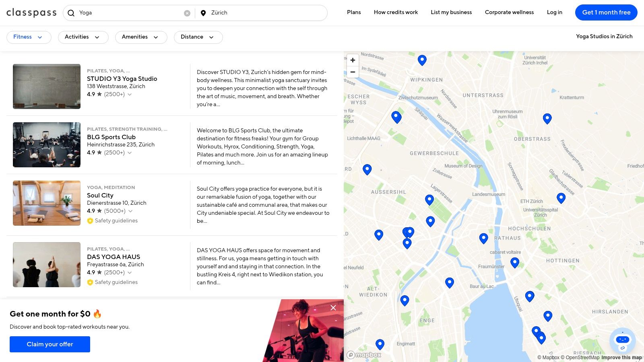Screen dimensions: 644x362
Task: Go to How credits work
Action: pyautogui.click(x=396, y=12)
